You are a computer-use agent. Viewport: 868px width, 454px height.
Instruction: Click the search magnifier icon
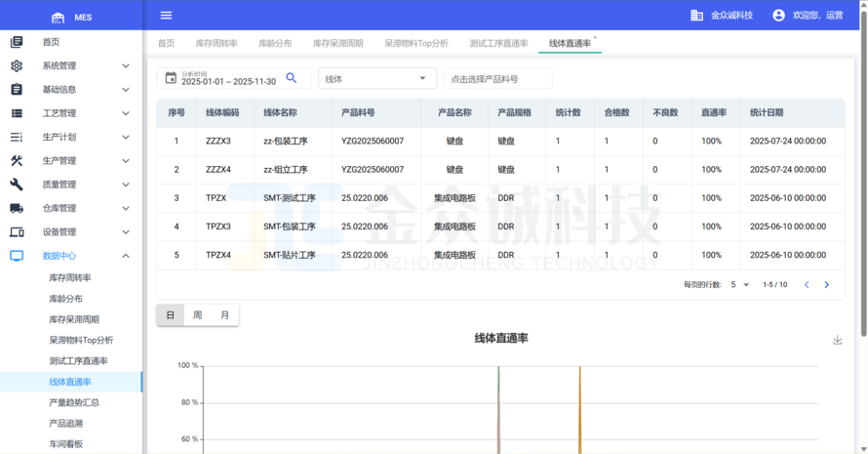pos(291,78)
